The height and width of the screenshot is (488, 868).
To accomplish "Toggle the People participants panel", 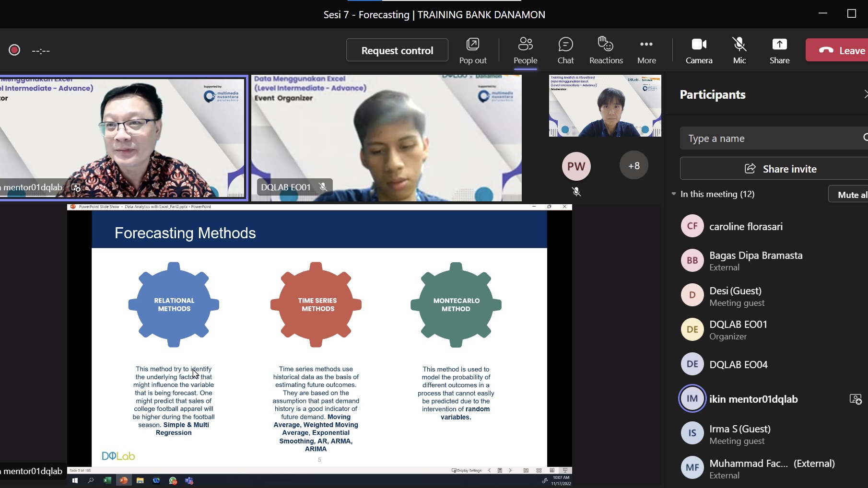I will coord(525,50).
